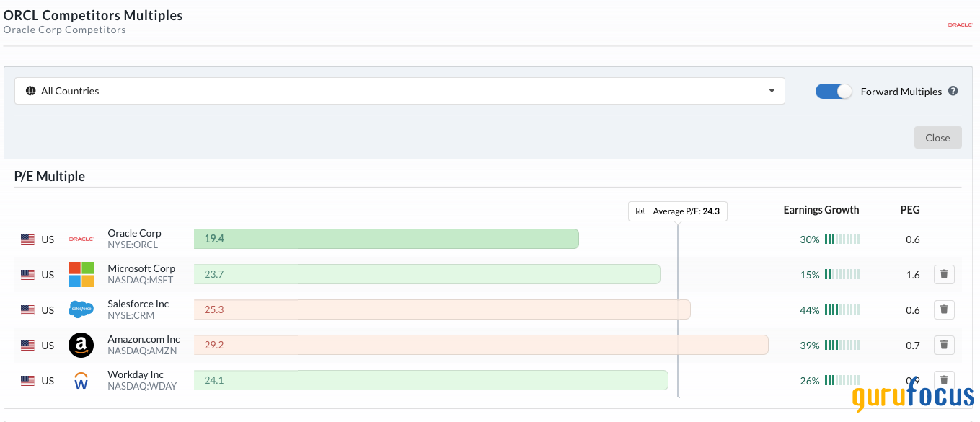Click the Microsoft four-color logo

tap(81, 274)
